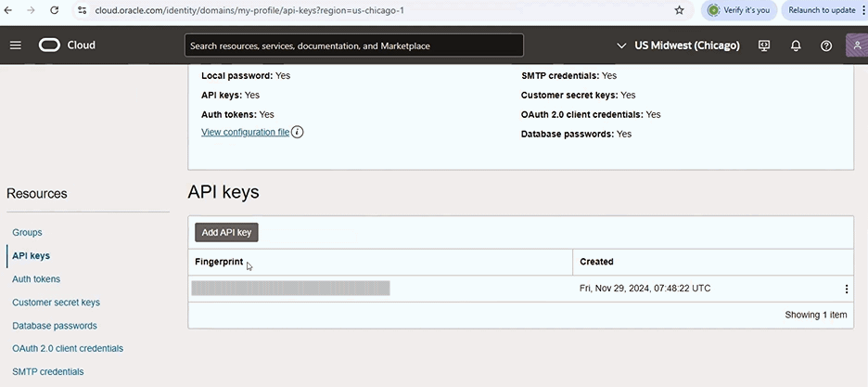Open the hamburger navigation menu
868x387 pixels.
(x=16, y=45)
